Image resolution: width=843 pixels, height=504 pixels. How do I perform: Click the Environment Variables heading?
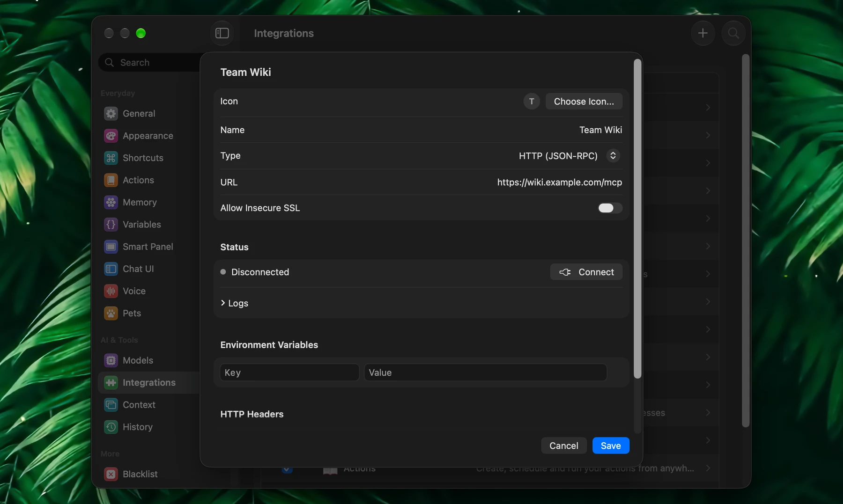(x=269, y=345)
